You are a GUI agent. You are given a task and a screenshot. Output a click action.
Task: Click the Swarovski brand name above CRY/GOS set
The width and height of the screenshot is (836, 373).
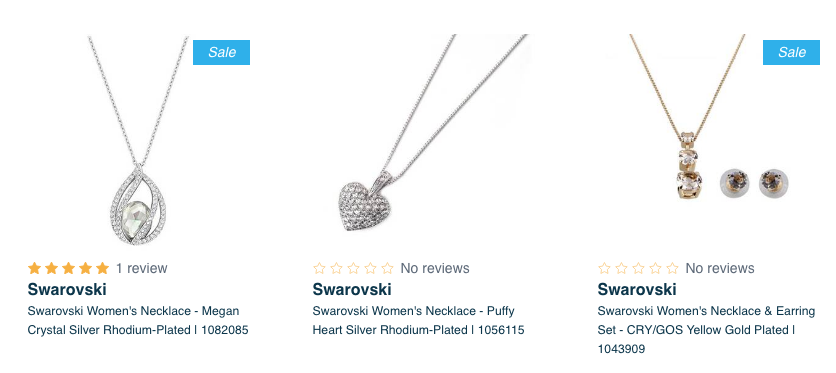637,289
